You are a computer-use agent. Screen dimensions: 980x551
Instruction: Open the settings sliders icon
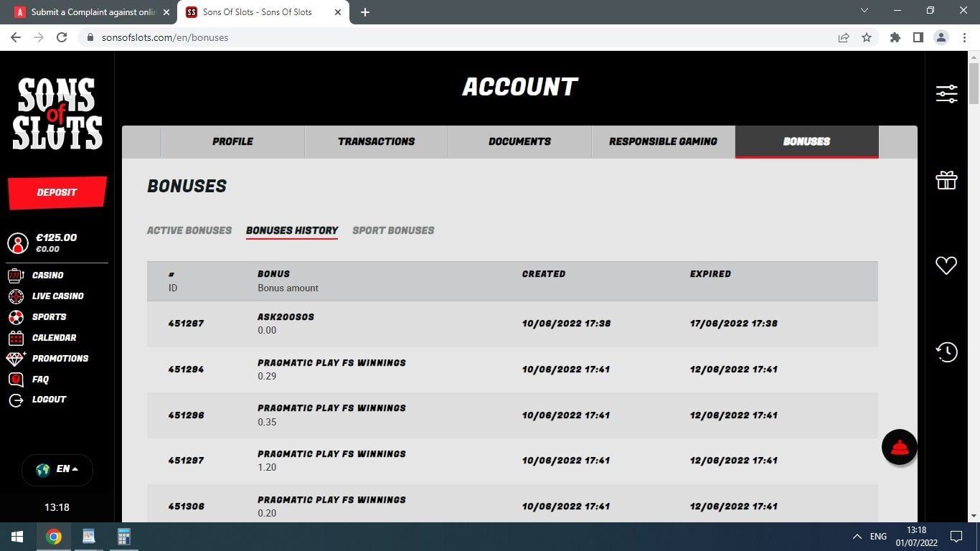click(x=946, y=93)
